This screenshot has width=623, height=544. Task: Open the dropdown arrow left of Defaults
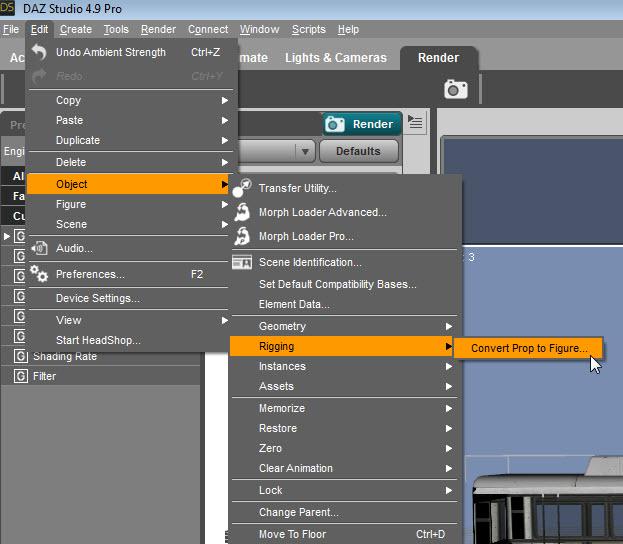pyautogui.click(x=305, y=151)
